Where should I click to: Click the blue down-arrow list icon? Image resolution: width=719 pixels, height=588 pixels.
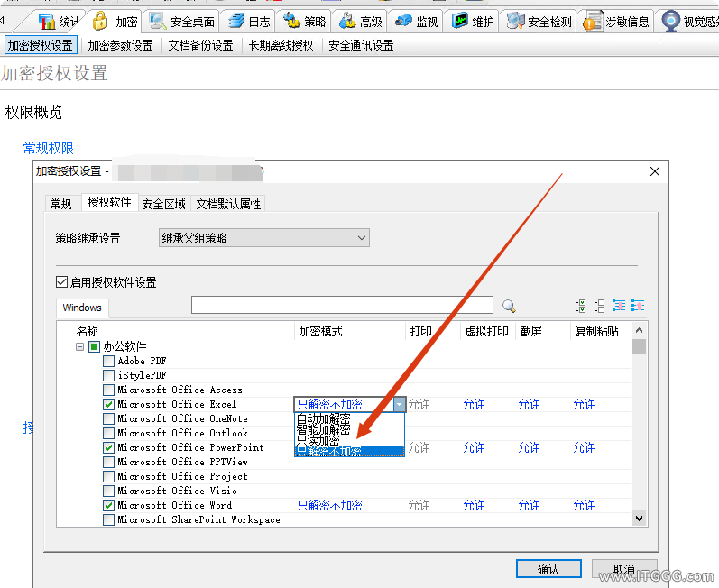click(619, 306)
